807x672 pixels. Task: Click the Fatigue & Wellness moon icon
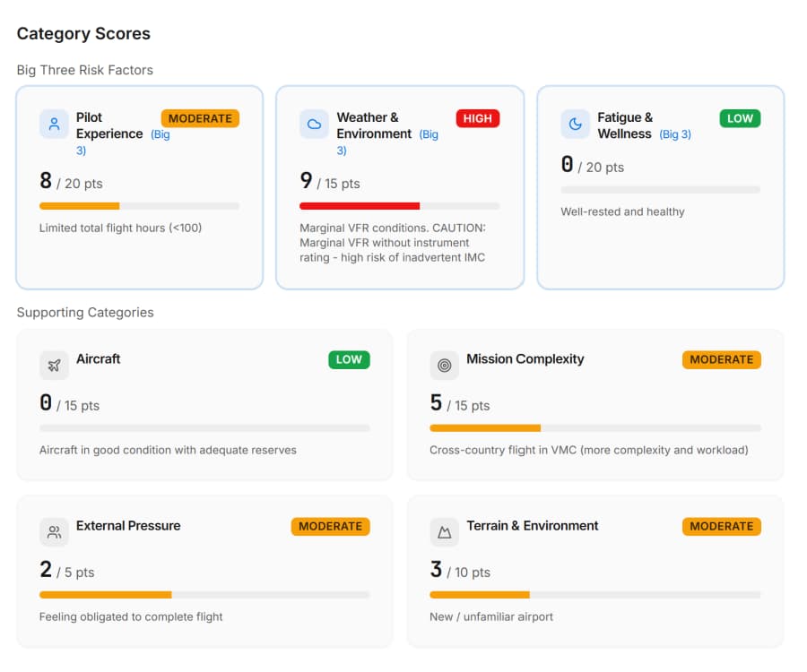575,125
